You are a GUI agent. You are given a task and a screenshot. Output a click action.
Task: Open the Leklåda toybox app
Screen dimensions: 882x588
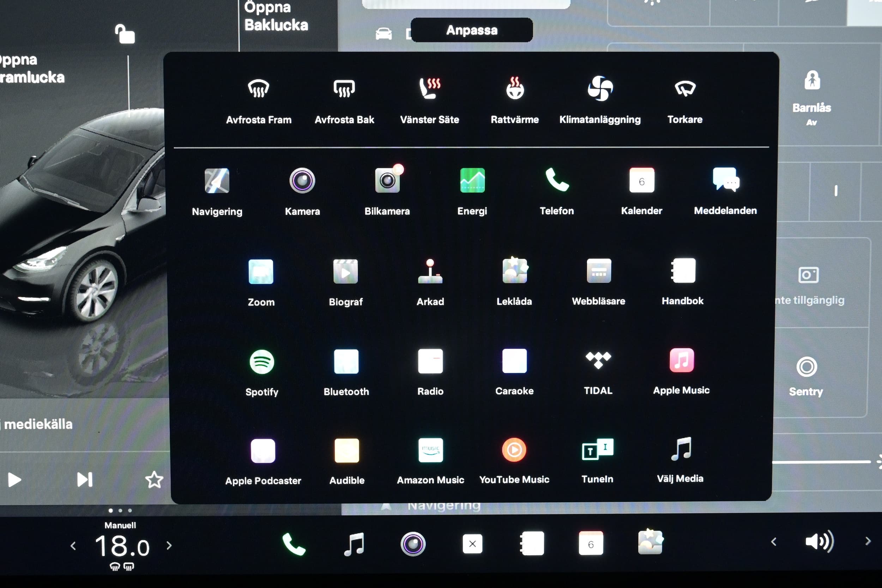pos(514,281)
